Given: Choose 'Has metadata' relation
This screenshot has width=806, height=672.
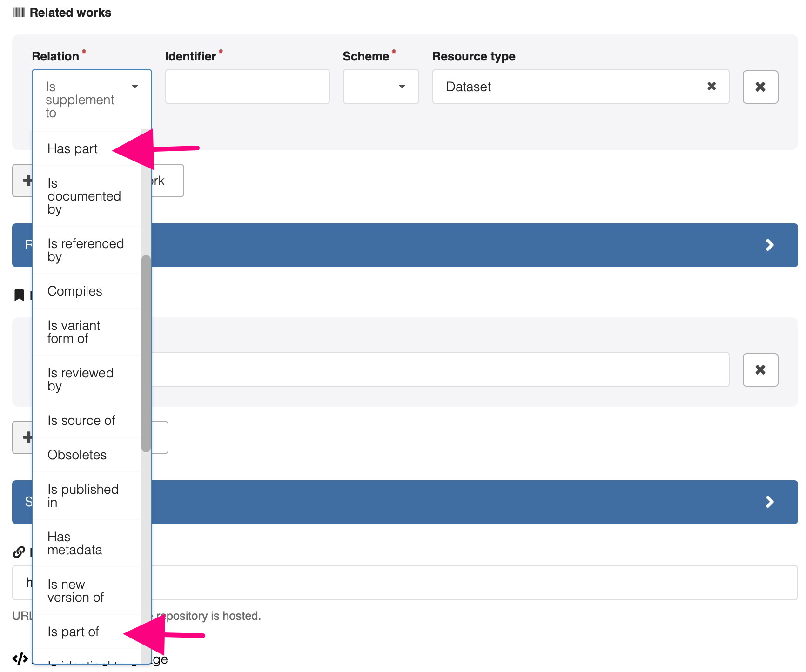Looking at the screenshot, I should click(x=74, y=543).
